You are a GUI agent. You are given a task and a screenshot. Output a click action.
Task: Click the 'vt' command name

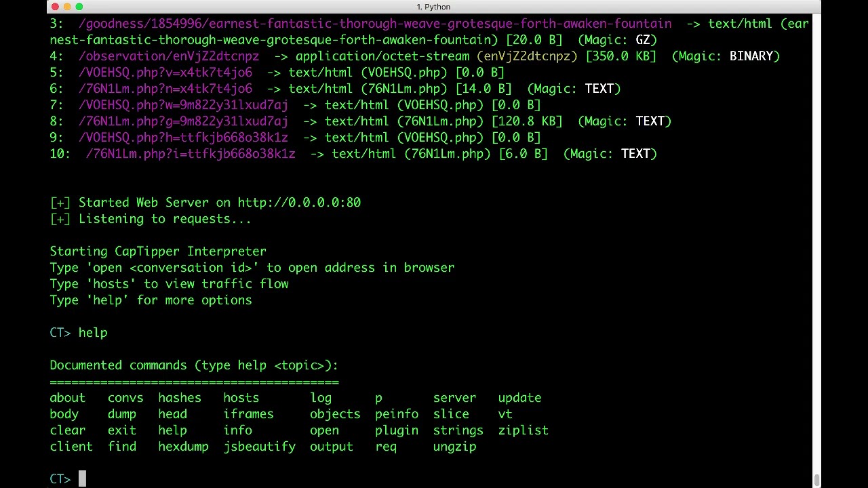505,414
